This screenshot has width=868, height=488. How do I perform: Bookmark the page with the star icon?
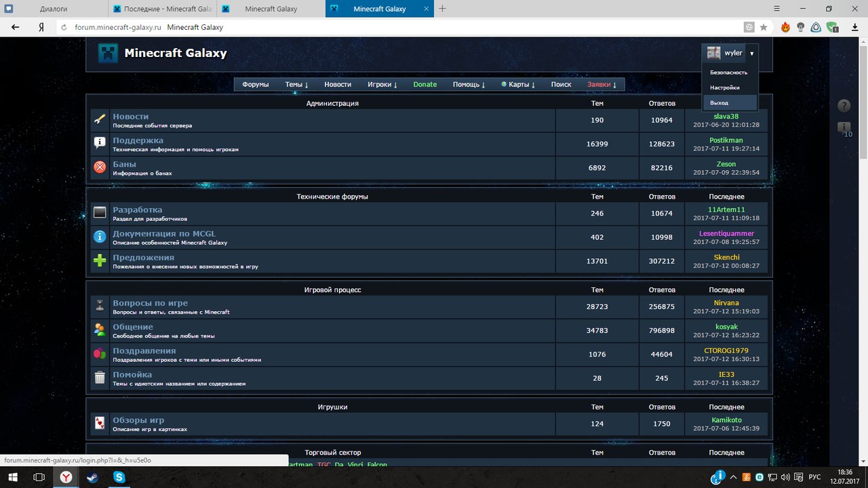click(x=764, y=28)
